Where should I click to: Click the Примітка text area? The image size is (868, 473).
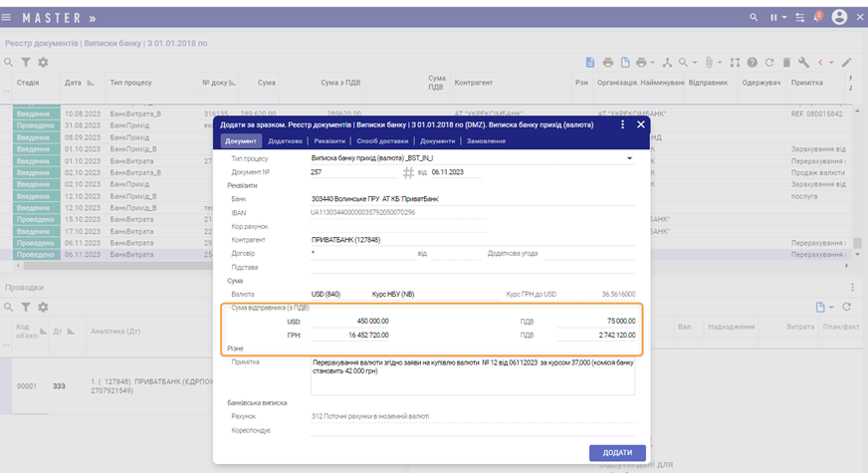click(x=472, y=376)
